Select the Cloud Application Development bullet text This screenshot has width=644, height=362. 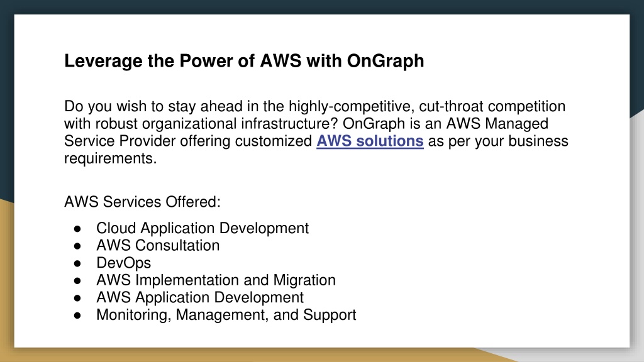pos(202,228)
